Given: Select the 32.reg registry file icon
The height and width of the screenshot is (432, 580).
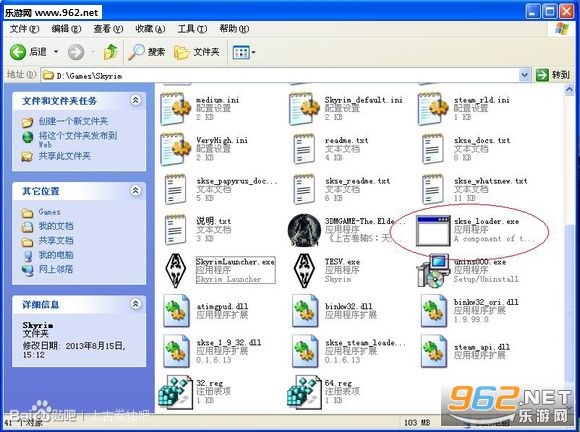Looking at the screenshot, I should tap(175, 392).
